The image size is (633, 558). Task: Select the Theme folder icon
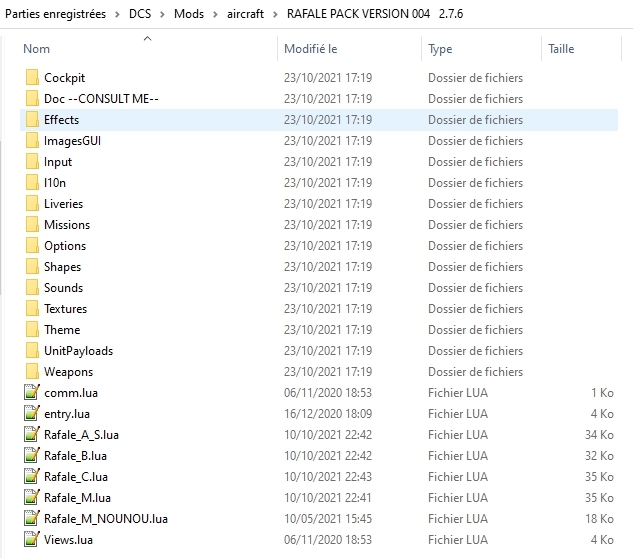(32, 329)
